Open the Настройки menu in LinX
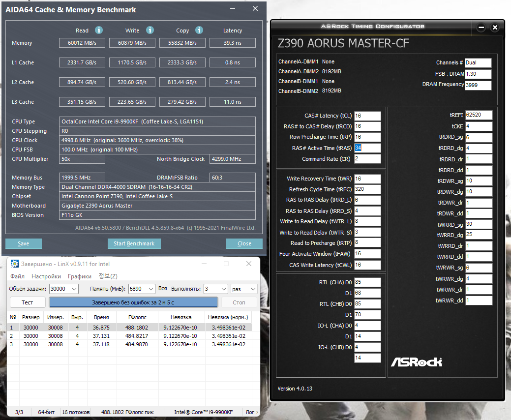The width and height of the screenshot is (511, 420). click(46, 276)
